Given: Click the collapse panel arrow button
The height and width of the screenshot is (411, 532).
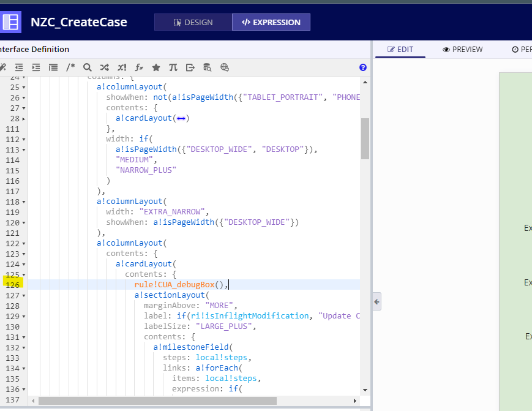Looking at the screenshot, I should (377, 302).
